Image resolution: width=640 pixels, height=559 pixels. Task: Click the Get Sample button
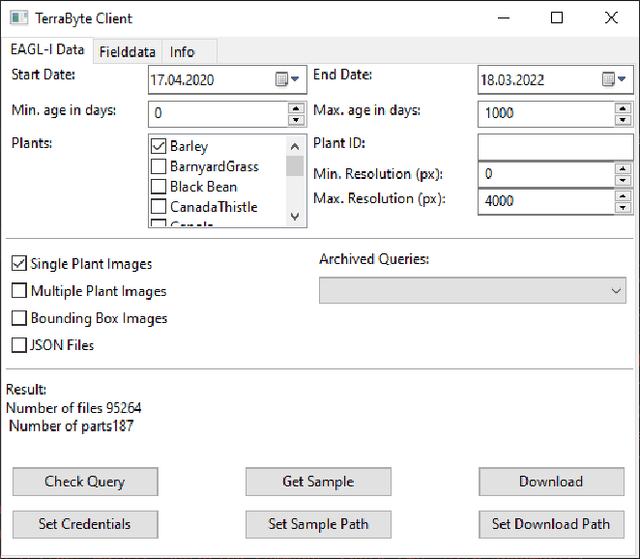point(318,481)
